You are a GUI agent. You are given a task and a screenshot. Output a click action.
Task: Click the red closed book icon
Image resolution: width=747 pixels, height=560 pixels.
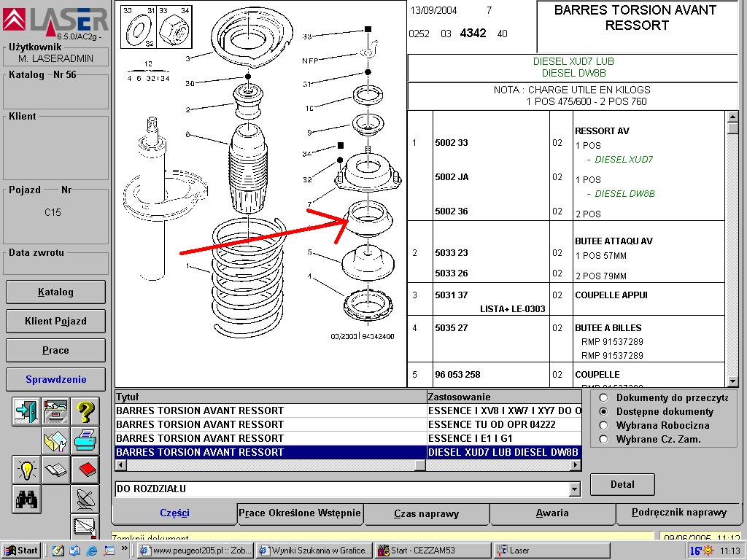[x=85, y=470]
